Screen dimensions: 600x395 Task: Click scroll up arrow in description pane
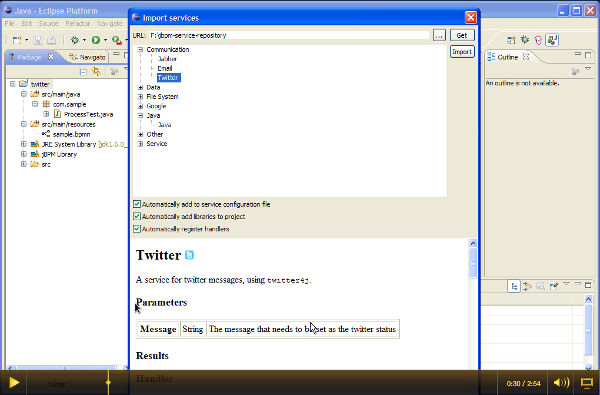[473, 243]
